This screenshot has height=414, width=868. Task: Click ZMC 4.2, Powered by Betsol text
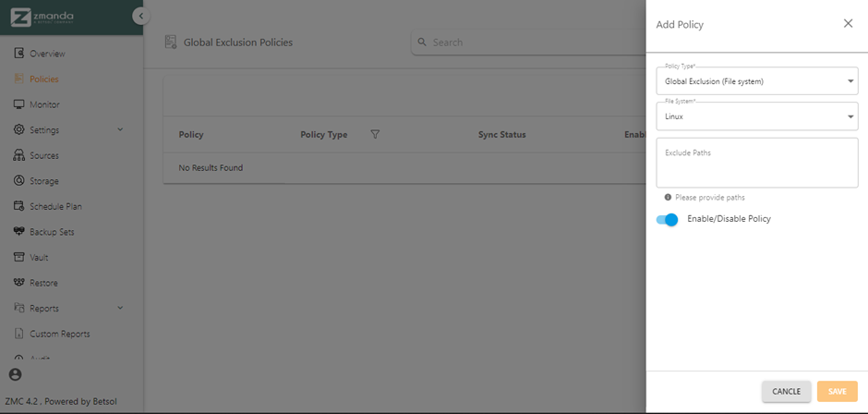[61, 401]
